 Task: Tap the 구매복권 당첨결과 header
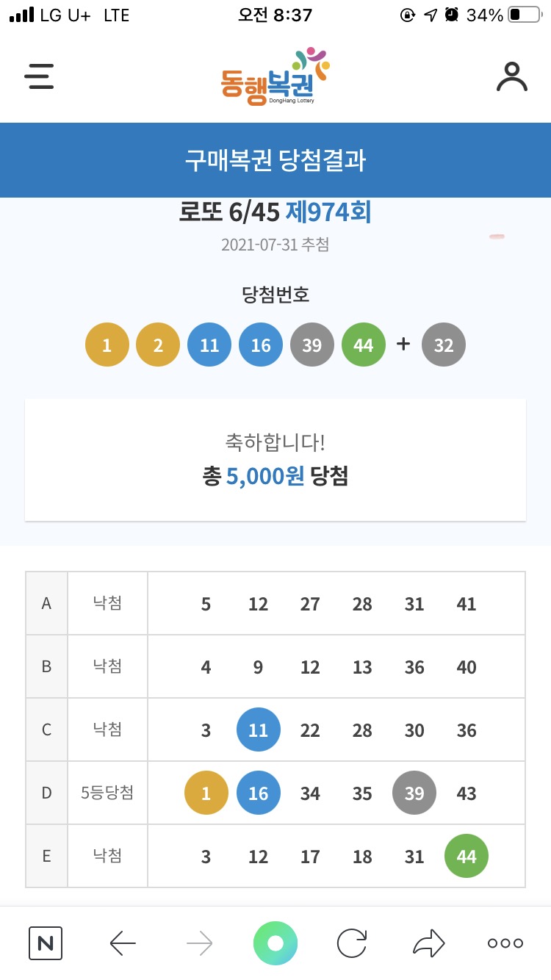point(275,160)
